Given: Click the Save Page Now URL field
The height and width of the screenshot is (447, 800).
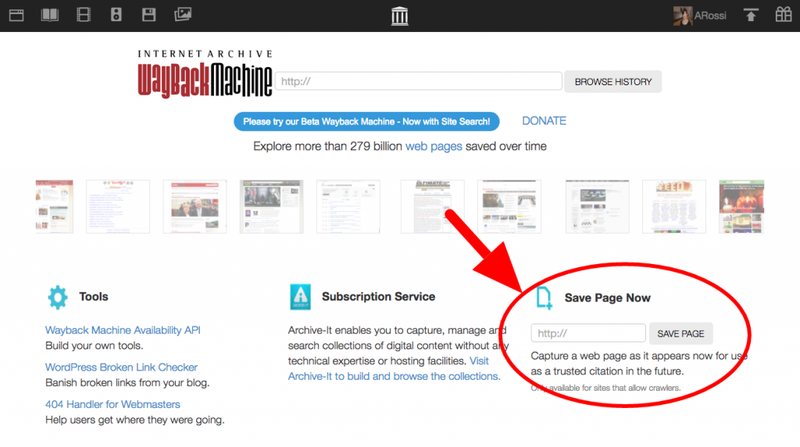Looking at the screenshot, I should (x=588, y=333).
